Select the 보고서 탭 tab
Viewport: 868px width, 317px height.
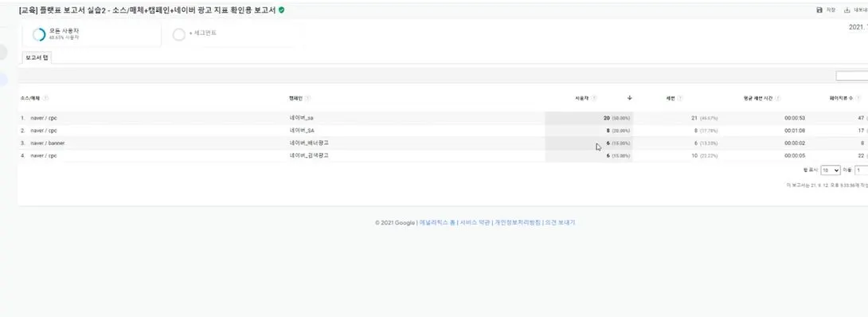[x=37, y=57]
